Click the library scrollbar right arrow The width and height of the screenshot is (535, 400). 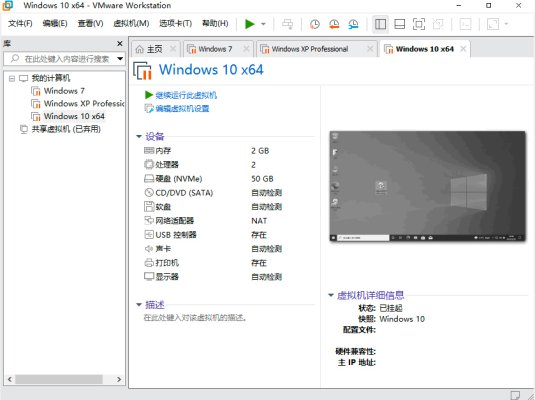[119, 379]
